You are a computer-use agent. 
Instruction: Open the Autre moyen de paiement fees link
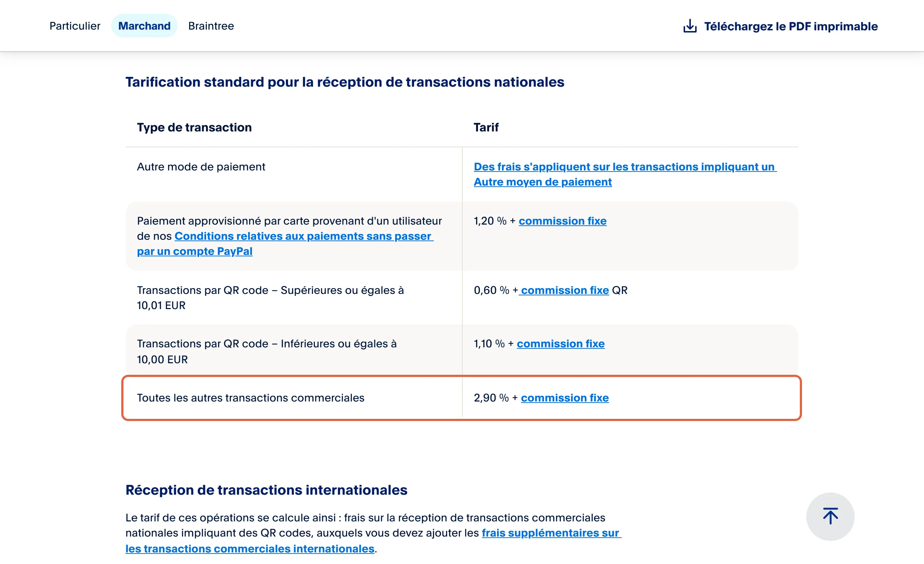tap(625, 174)
